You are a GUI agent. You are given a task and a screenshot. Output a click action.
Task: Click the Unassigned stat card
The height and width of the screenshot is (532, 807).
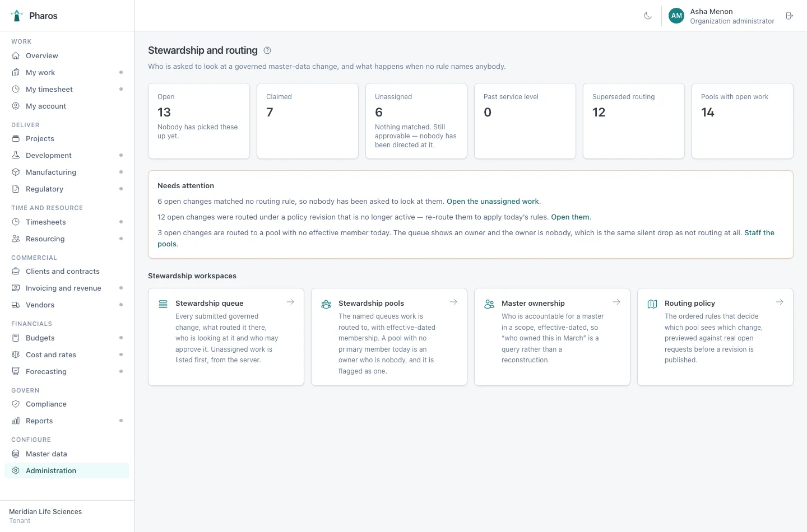[416, 121]
